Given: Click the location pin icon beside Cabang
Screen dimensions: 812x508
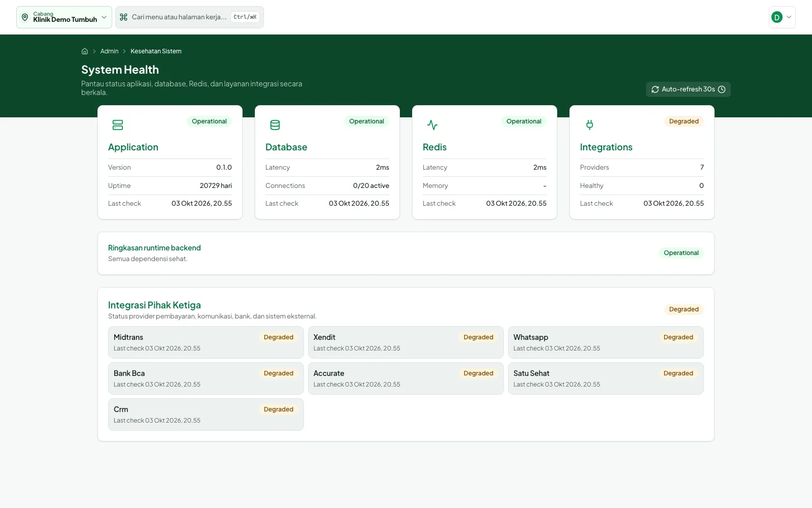Looking at the screenshot, I should pyautogui.click(x=25, y=17).
